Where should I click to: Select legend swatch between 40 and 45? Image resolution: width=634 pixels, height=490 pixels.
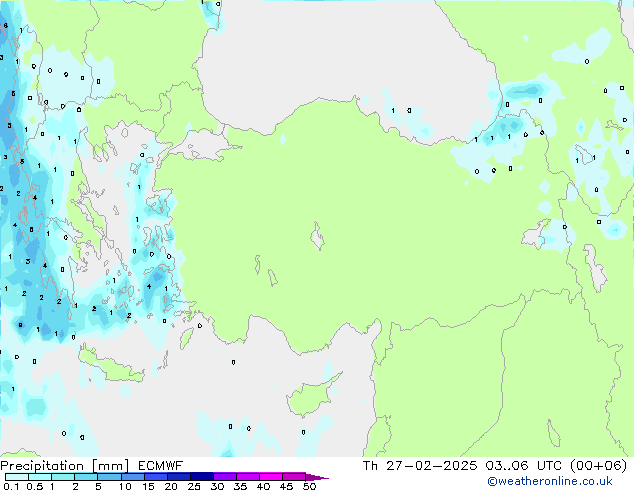pyautogui.click(x=274, y=477)
